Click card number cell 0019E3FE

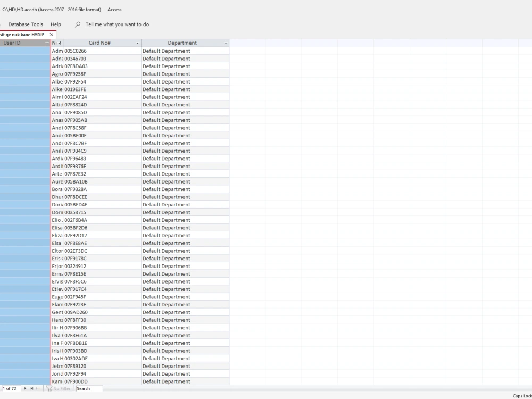tap(102, 89)
